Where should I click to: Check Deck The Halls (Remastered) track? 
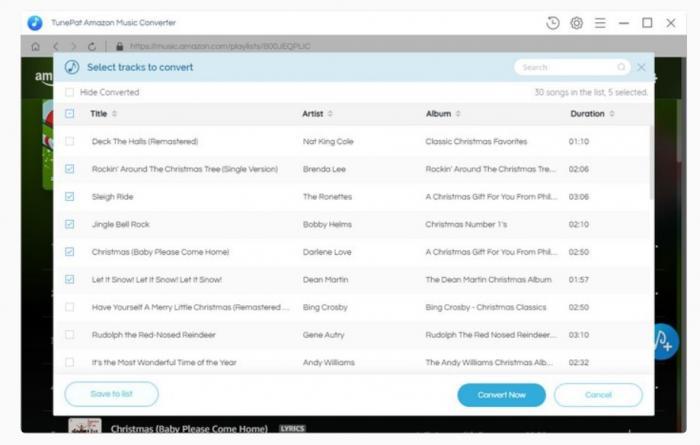pyautogui.click(x=70, y=141)
